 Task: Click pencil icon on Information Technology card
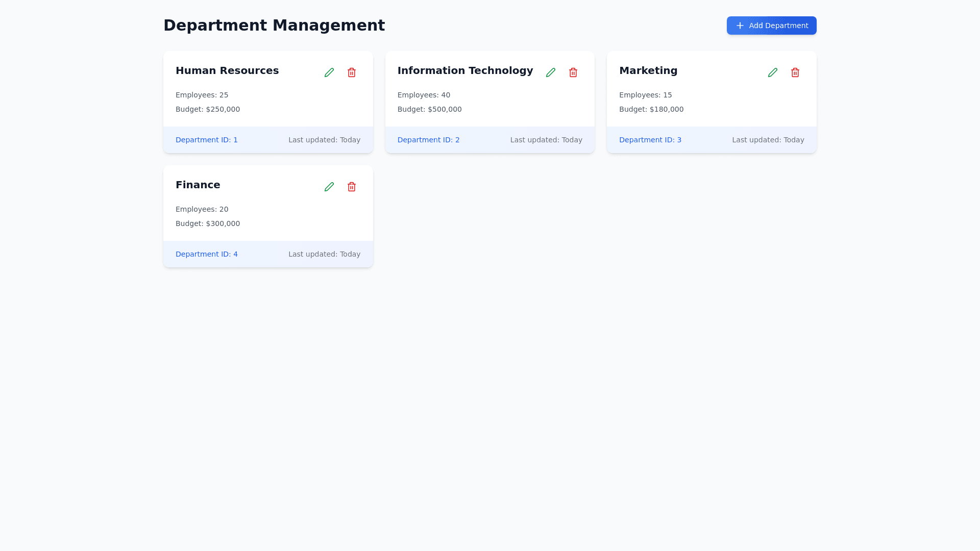click(551, 72)
